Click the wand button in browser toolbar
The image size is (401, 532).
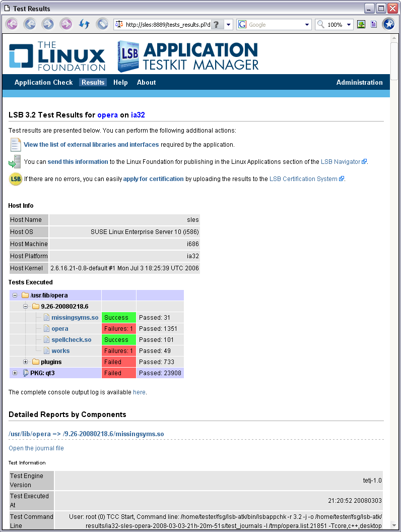tap(102, 24)
